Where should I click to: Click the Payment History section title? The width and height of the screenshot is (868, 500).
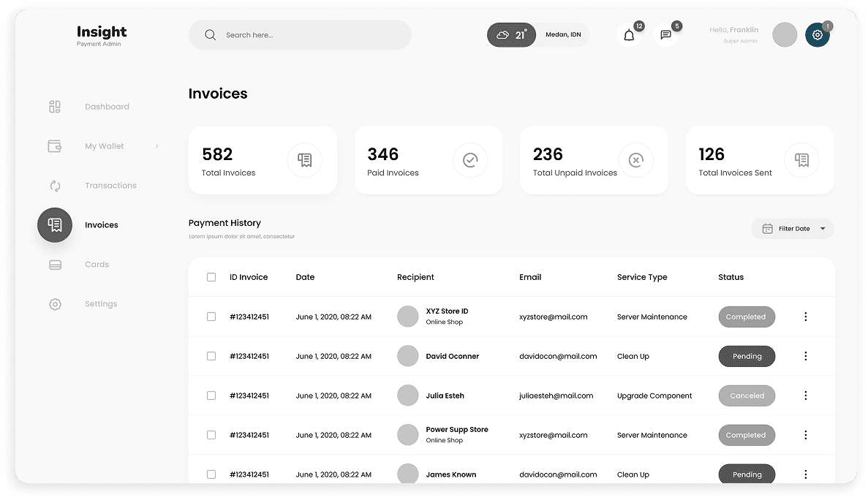pyautogui.click(x=224, y=223)
